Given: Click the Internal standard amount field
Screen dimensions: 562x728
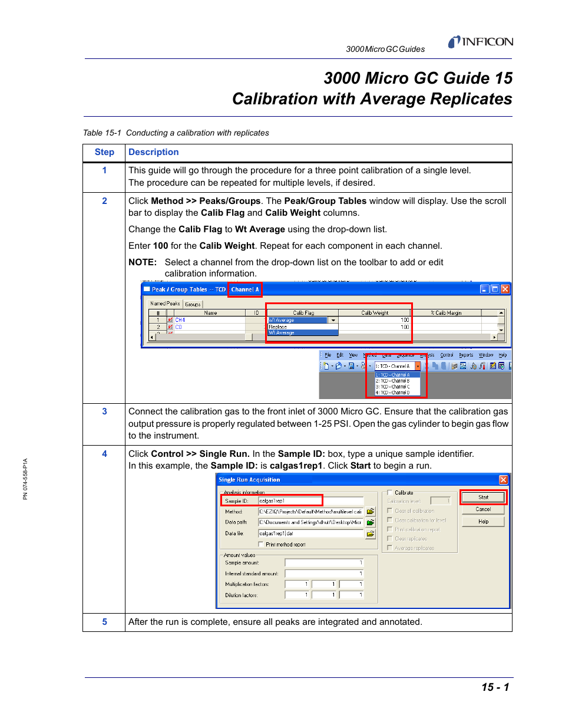Looking at the screenshot, I should coord(324,574).
